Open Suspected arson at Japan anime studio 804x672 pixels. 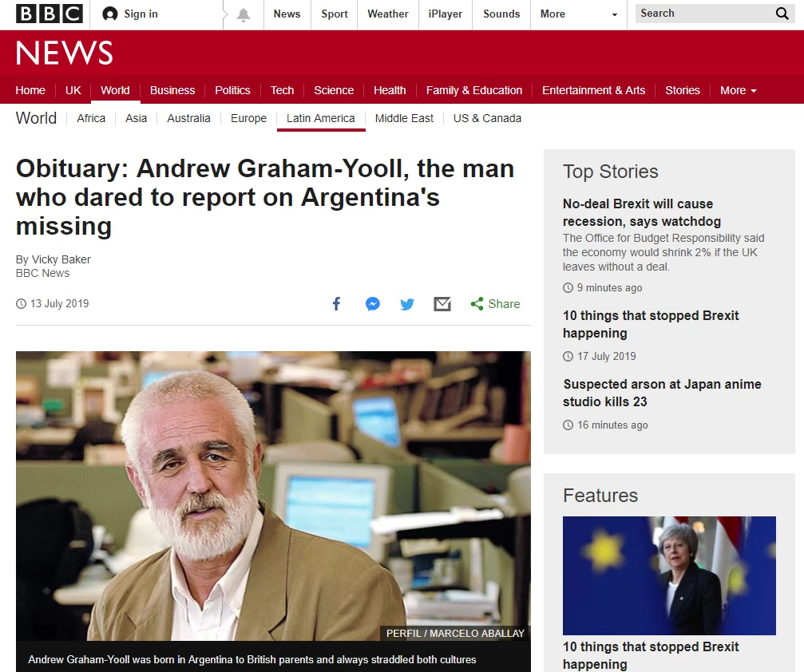coord(661,393)
